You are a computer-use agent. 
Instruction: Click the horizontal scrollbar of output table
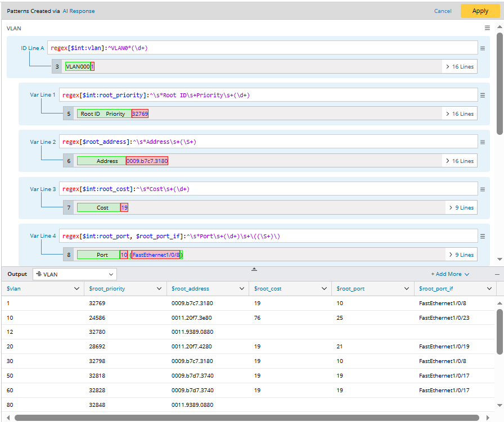(x=246, y=418)
